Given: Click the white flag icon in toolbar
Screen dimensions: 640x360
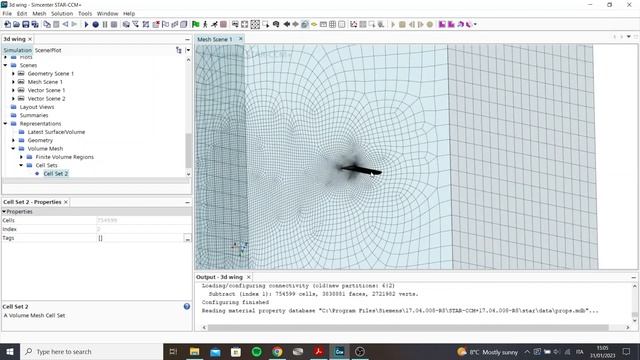Looking at the screenshot, I should pyautogui.click(x=165, y=24).
